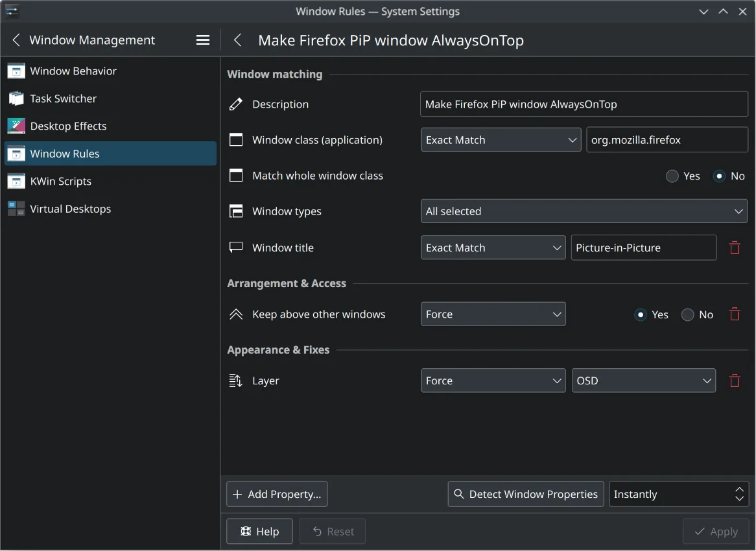This screenshot has width=756, height=551.
Task: Click the Add Property button
Action: click(277, 494)
